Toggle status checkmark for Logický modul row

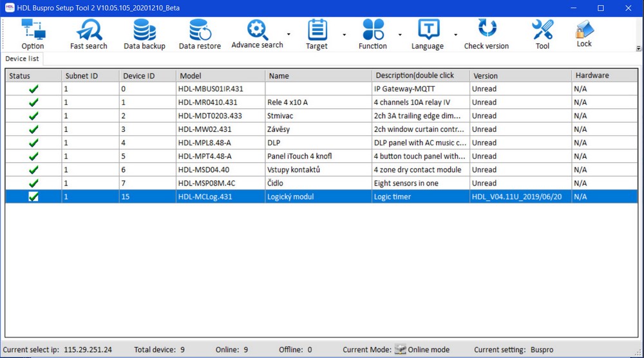pyautogui.click(x=33, y=196)
